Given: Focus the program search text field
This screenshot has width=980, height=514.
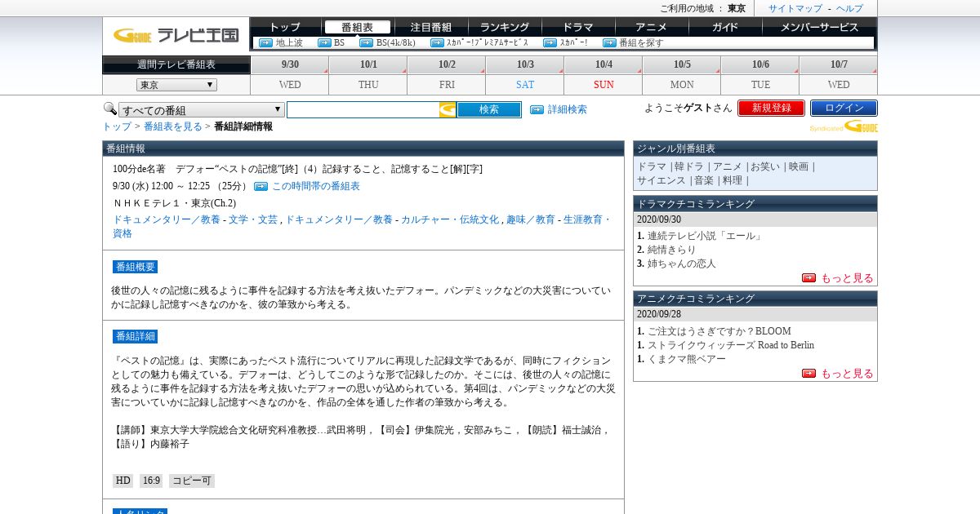Looking at the screenshot, I should click(x=363, y=109).
